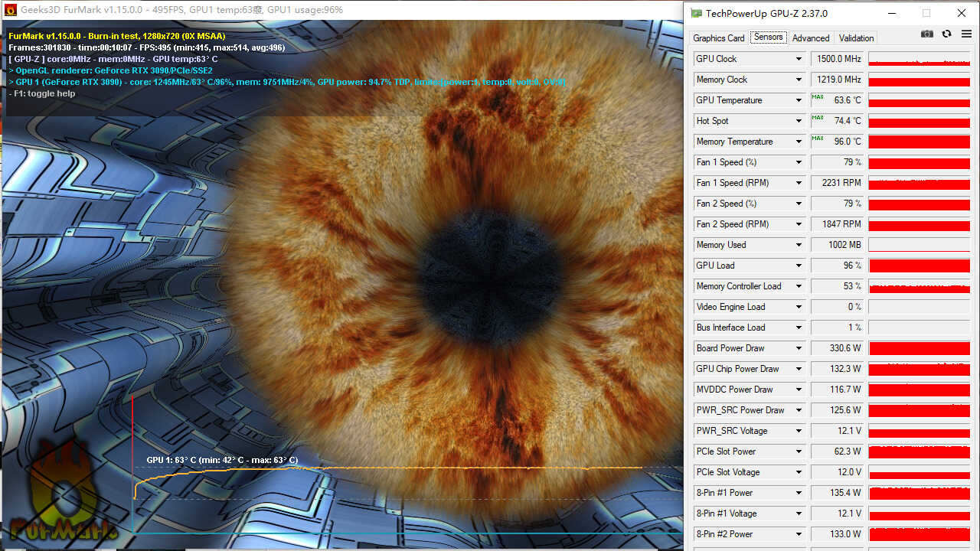Go to the Validation tab
Image resolution: width=980 pixels, height=551 pixels.
click(856, 38)
